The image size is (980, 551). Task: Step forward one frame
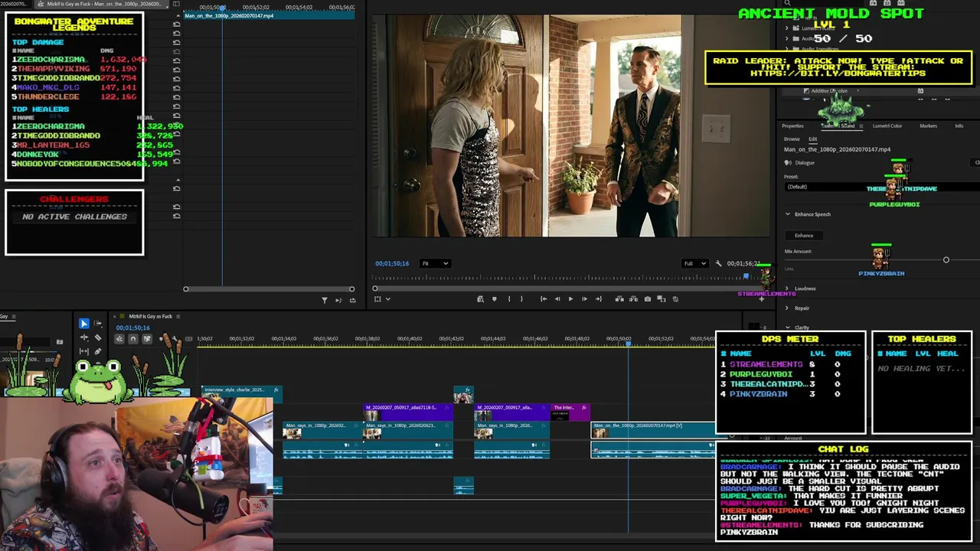(585, 299)
